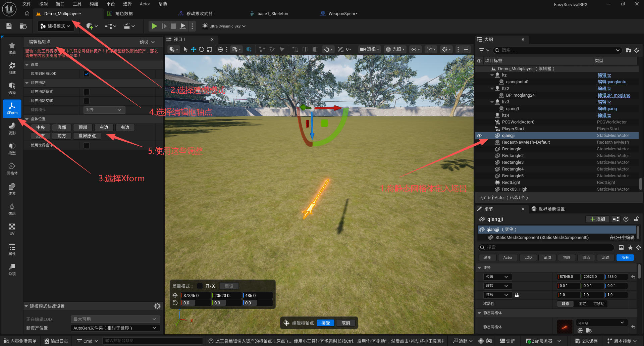
Task: Open the 烘焙 (Bake) modeling category
Action: [x=12, y=209]
